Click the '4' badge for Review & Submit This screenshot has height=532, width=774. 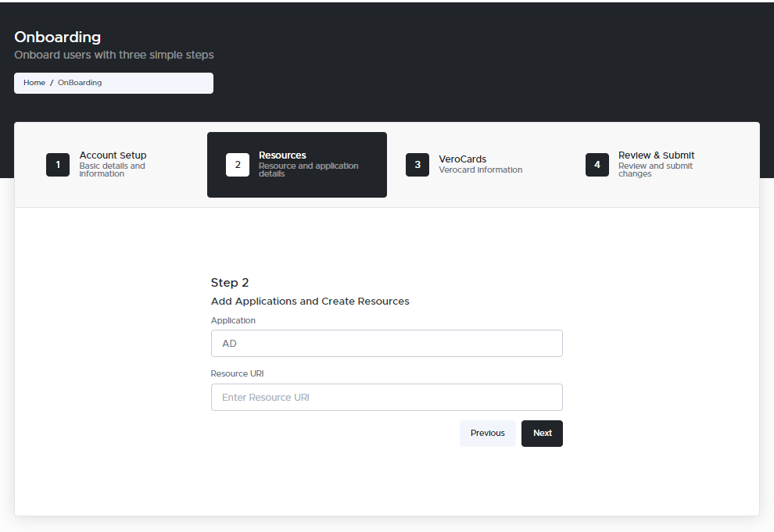597,165
